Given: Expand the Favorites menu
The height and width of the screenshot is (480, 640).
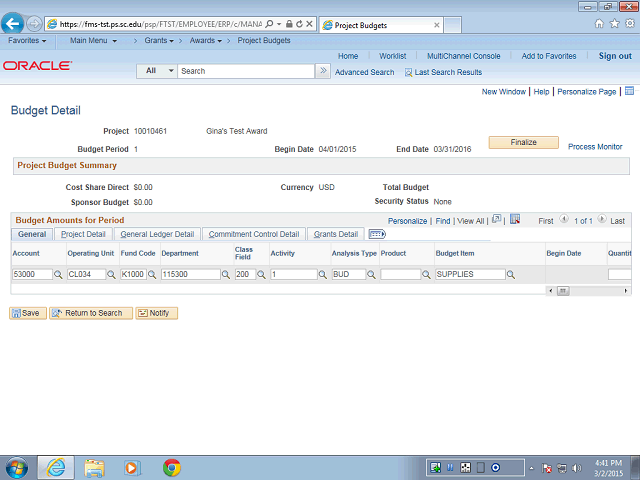Looking at the screenshot, I should tap(27, 40).
